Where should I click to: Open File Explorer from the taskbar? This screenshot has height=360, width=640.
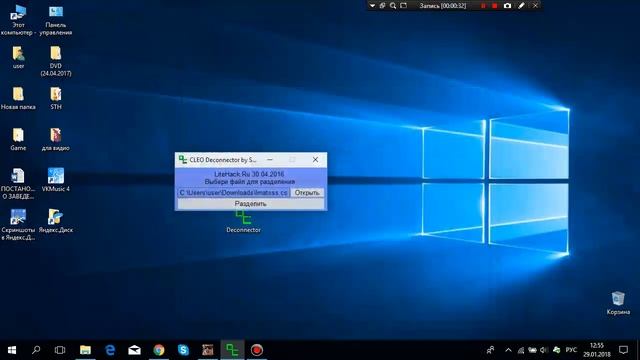(85, 350)
